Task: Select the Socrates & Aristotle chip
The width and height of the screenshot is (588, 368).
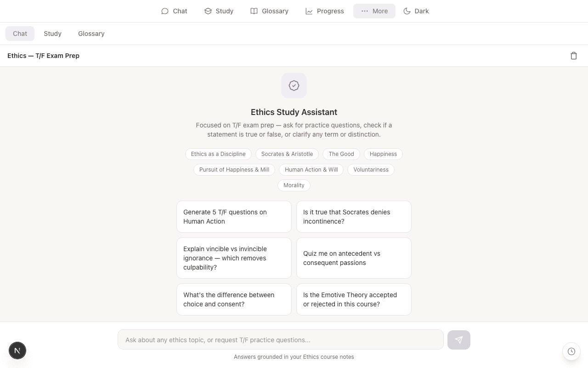Action: click(287, 154)
